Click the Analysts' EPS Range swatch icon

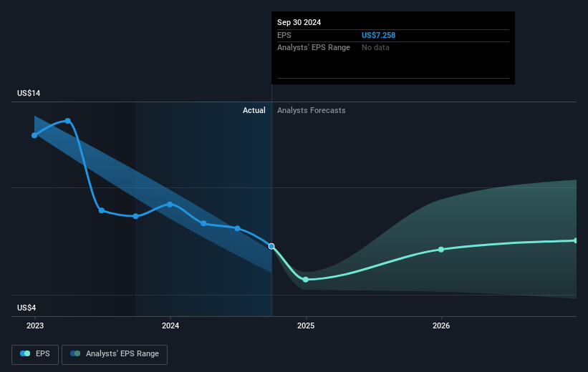(75, 353)
